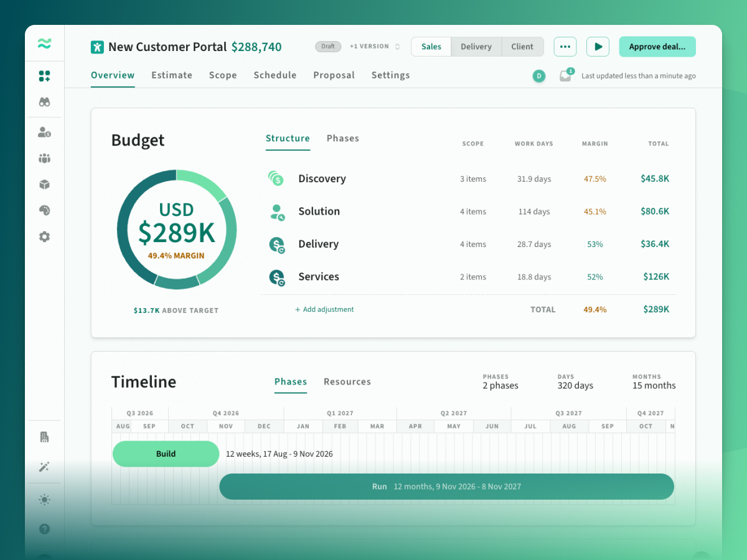This screenshot has height=560, width=747.
Task: Open the cube box icon in sidebar
Action: point(44,184)
